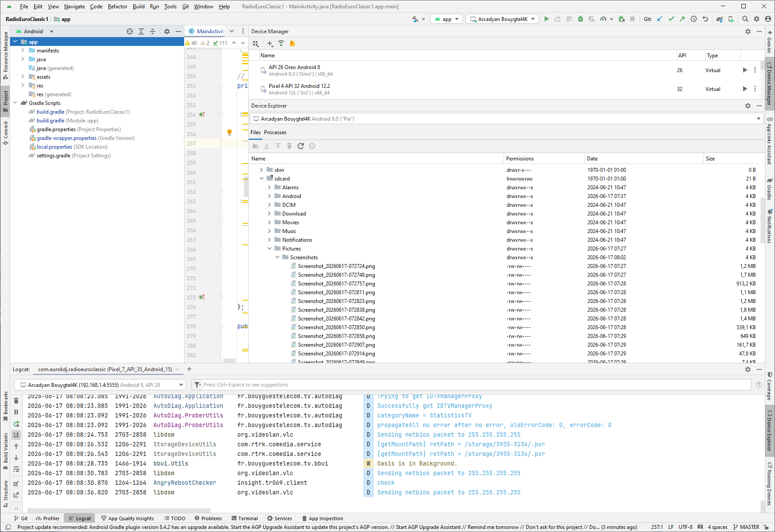Synchronize Device Explorer with refresh icon

coord(301,146)
